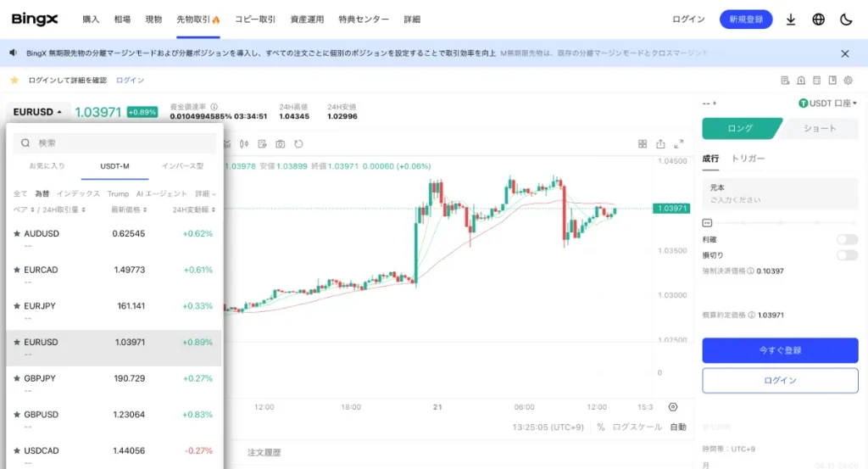Click the outlined ログイン button

(780, 381)
